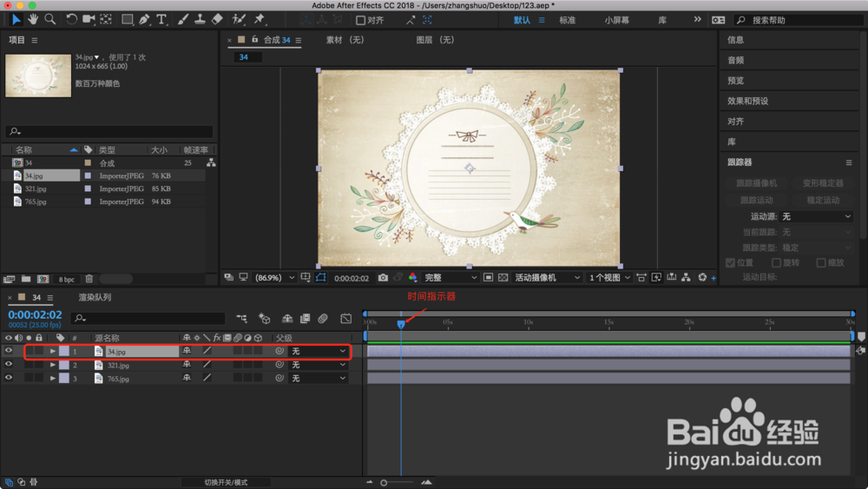Select the Puppet Pin tool
Viewport: 868px width, 489px height.
259,19
